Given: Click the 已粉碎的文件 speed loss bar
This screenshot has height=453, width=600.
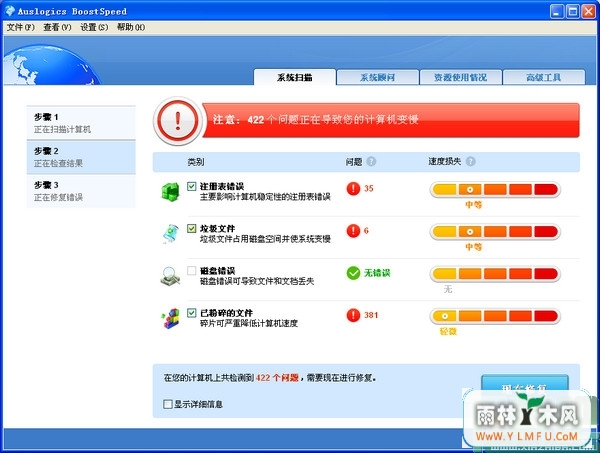Looking at the screenshot, I should coord(495,316).
